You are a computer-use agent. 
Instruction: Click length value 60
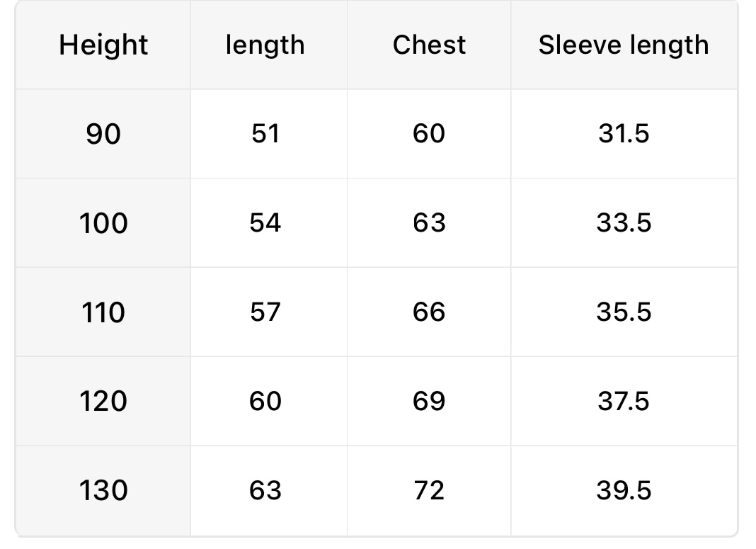pos(265,402)
